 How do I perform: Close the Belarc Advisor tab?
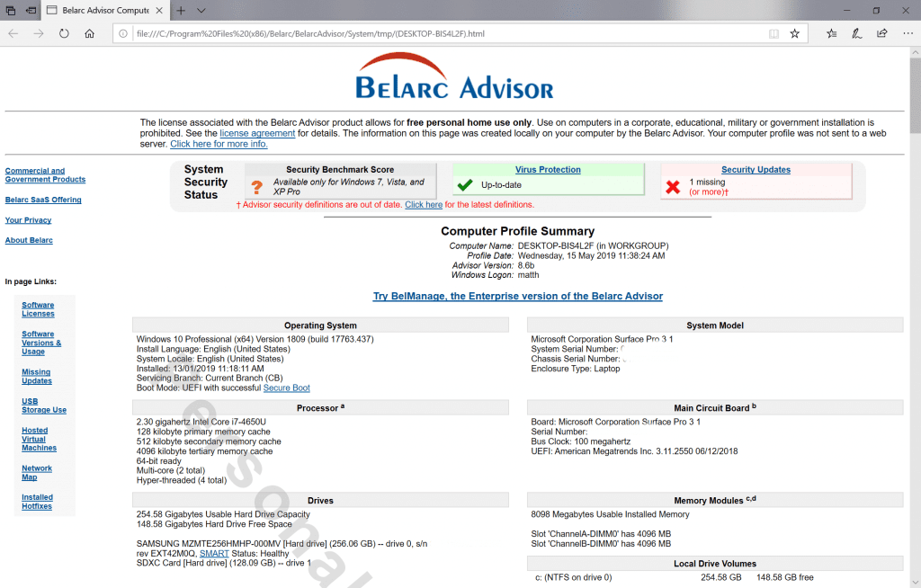pyautogui.click(x=159, y=10)
